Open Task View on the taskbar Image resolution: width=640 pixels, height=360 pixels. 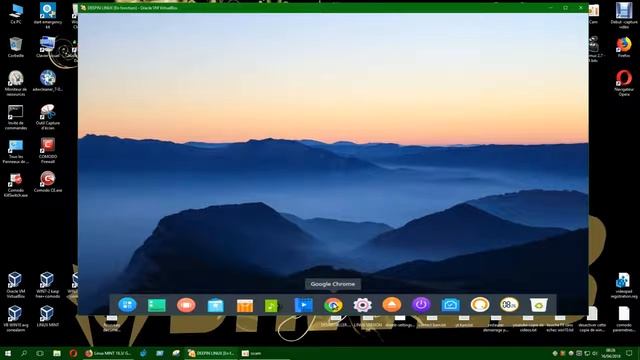[x=40, y=353]
